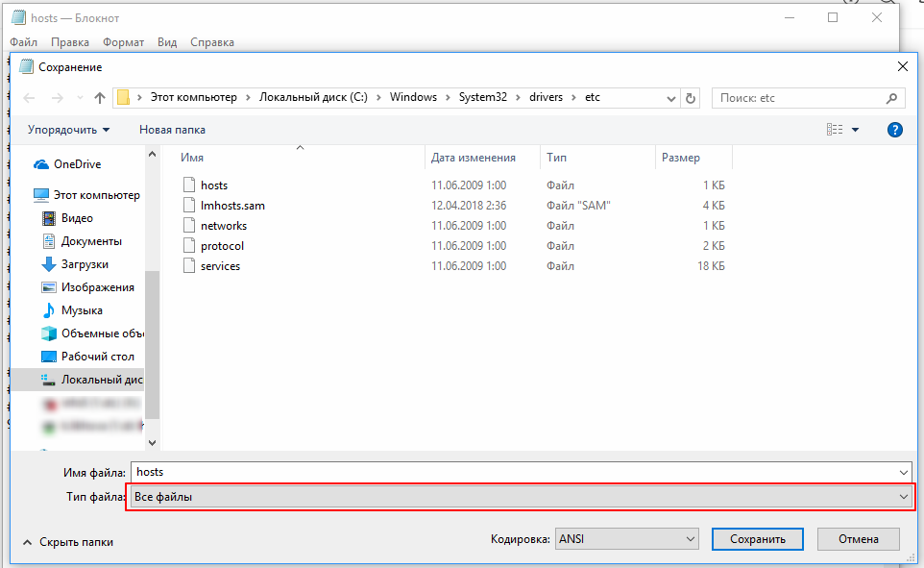Click the blue Help question mark icon
The width and height of the screenshot is (924, 568).
point(894,130)
